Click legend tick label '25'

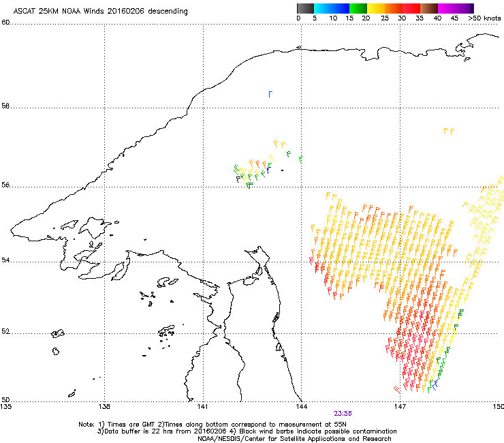(385, 18)
